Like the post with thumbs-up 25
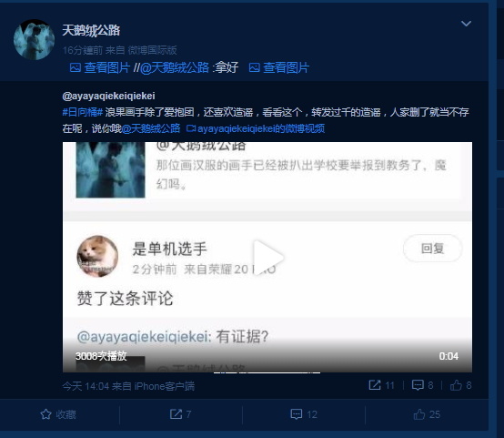The width and height of the screenshot is (504, 438). [427, 414]
